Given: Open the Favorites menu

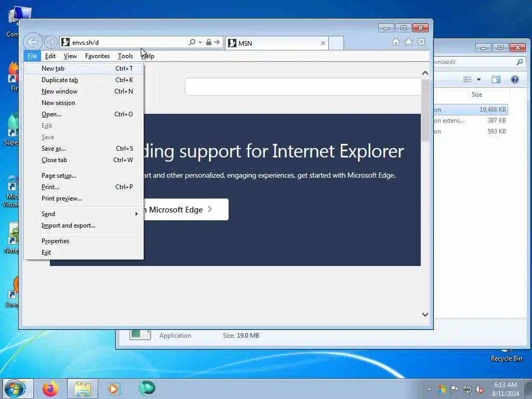Looking at the screenshot, I should (97, 56).
